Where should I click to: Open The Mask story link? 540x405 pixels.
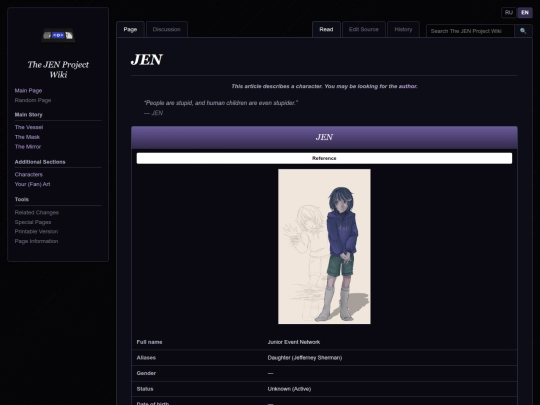(x=27, y=137)
